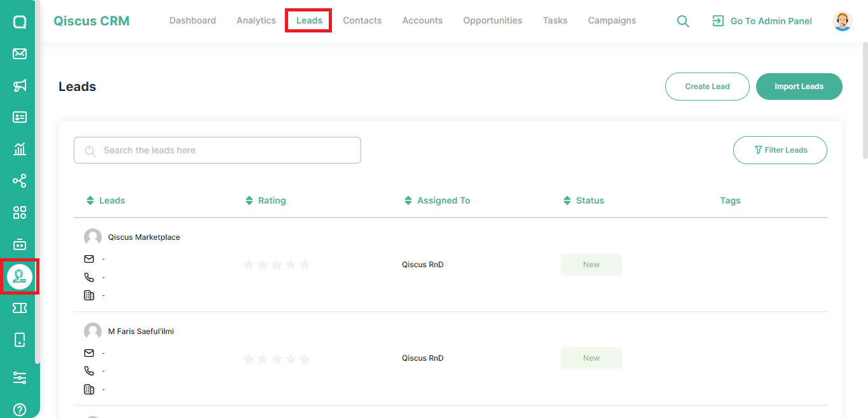The width and height of the screenshot is (868, 418).
Task: Open the mobile device sidebar icon
Action: [x=20, y=340]
